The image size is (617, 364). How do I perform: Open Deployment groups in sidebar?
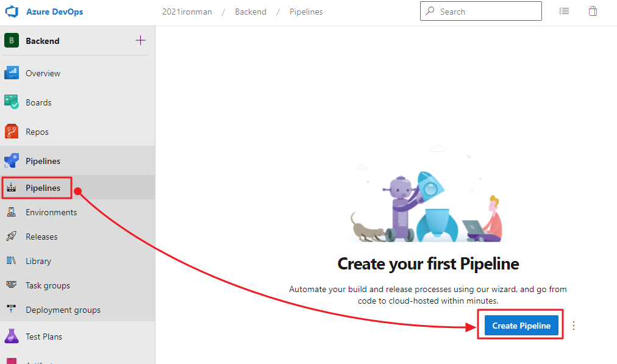(63, 310)
